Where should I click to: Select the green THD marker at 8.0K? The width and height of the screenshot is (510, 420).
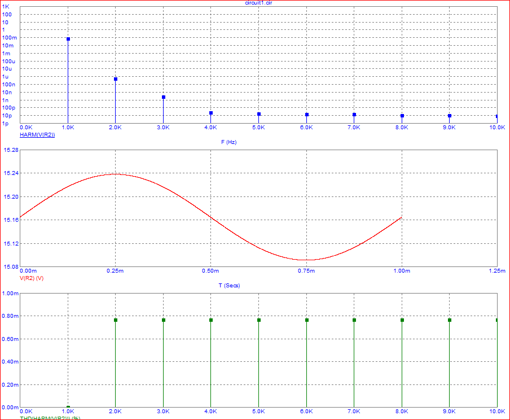(402, 321)
